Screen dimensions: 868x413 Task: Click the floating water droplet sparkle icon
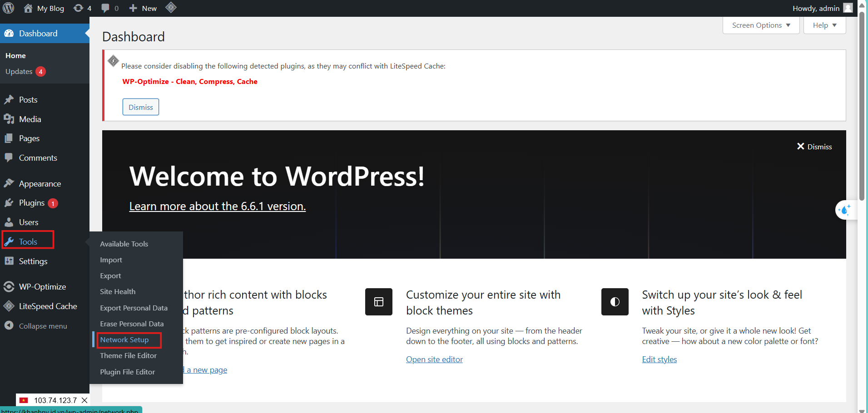[x=844, y=210]
